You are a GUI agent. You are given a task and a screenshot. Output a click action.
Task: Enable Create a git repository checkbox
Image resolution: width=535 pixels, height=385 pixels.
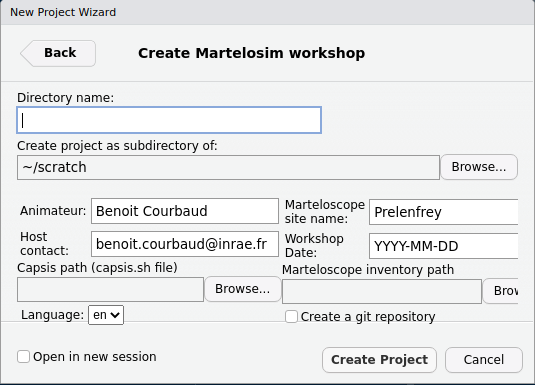pos(291,317)
